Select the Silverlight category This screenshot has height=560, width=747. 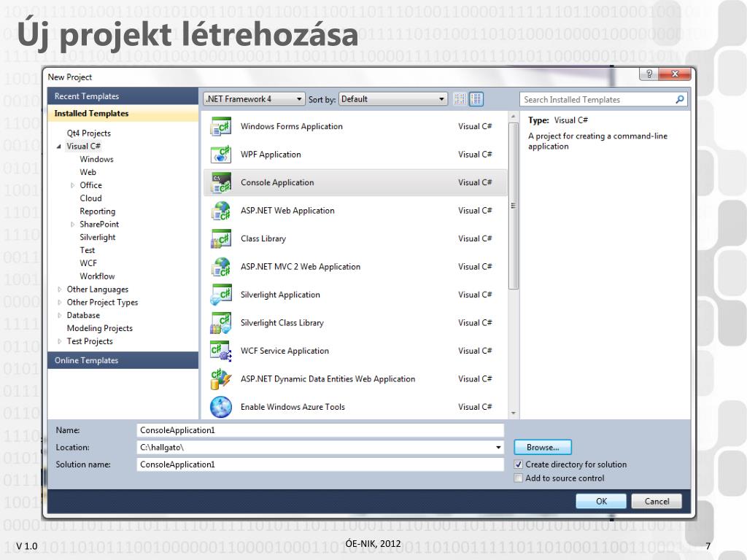pyautogui.click(x=98, y=237)
